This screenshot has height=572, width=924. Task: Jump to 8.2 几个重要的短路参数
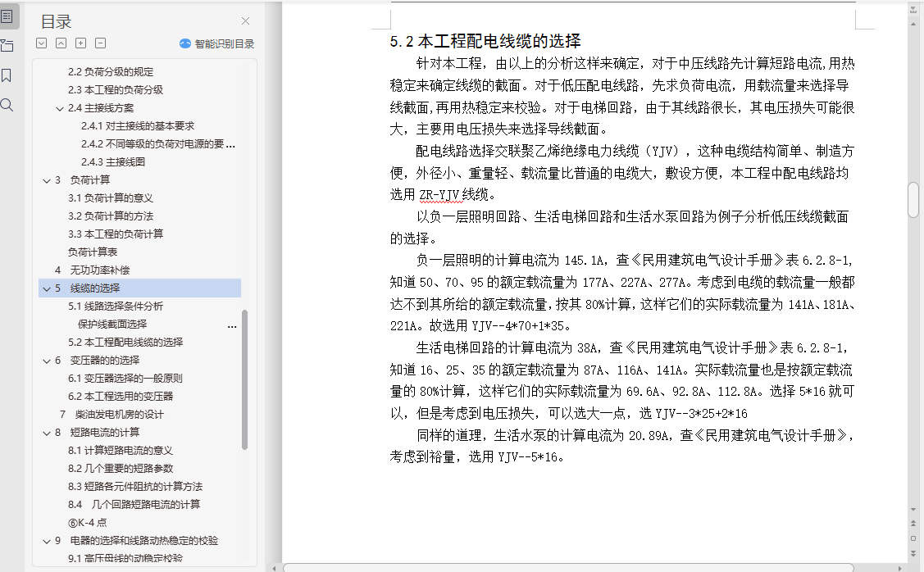coord(121,468)
